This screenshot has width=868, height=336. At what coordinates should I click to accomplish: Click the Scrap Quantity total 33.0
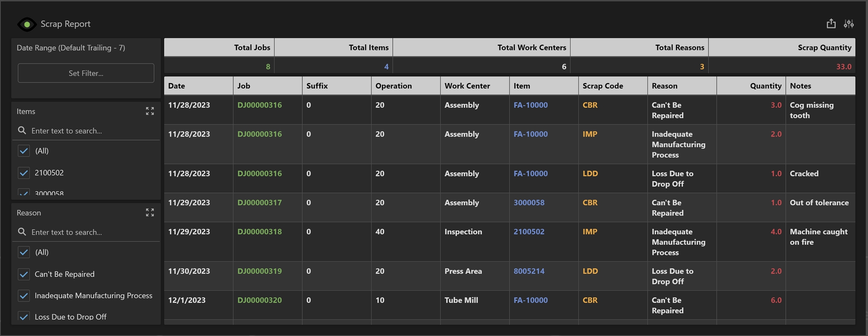[844, 67]
